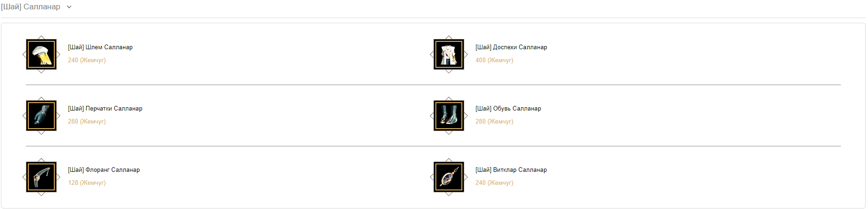Select the [Шай] Витклар Салланар item name
This screenshot has width=868, height=209.
[x=511, y=170]
